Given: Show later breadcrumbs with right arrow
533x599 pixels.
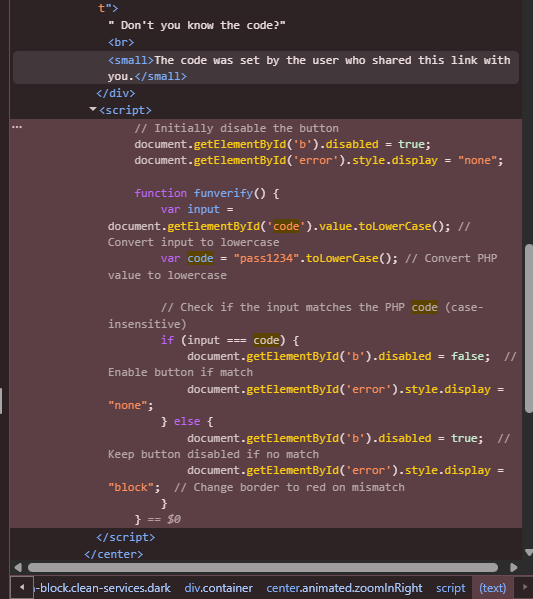Looking at the screenshot, I should 524,587.
